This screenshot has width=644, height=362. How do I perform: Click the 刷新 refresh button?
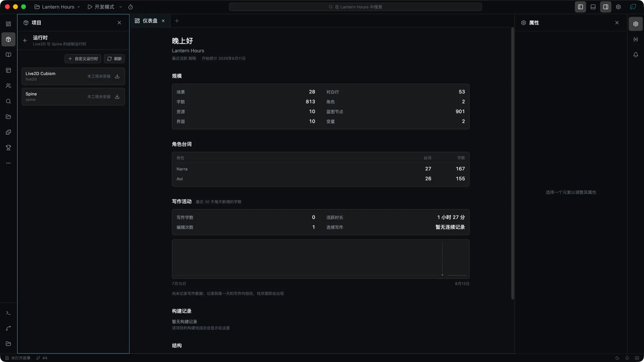point(114,59)
